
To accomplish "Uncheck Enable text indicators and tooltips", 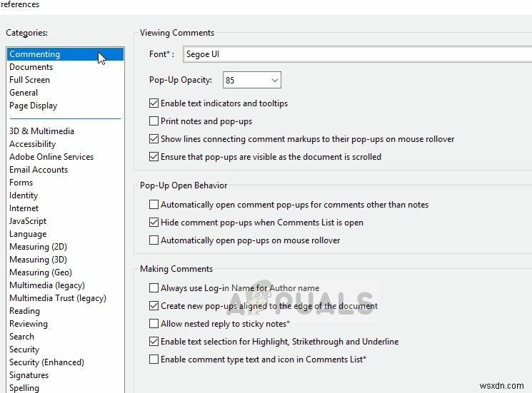I will click(x=154, y=103).
